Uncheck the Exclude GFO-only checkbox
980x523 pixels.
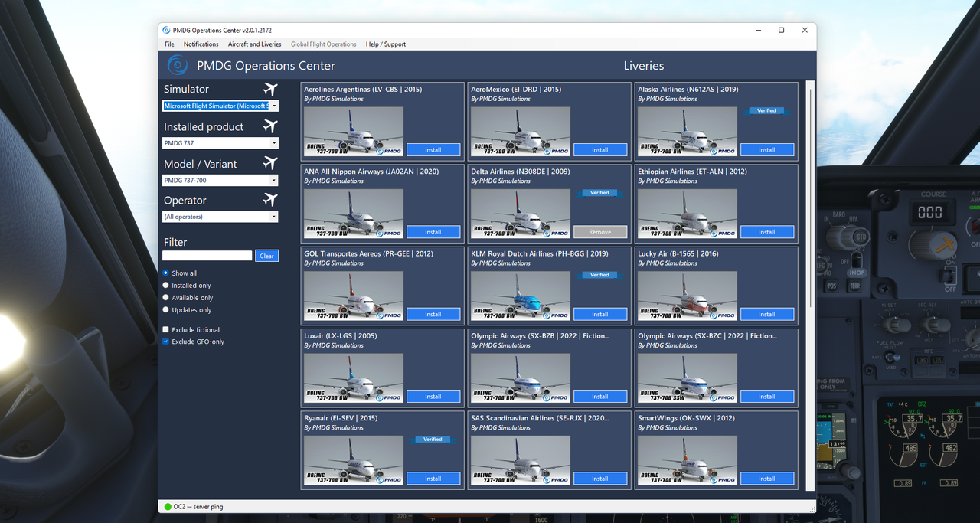coord(166,342)
